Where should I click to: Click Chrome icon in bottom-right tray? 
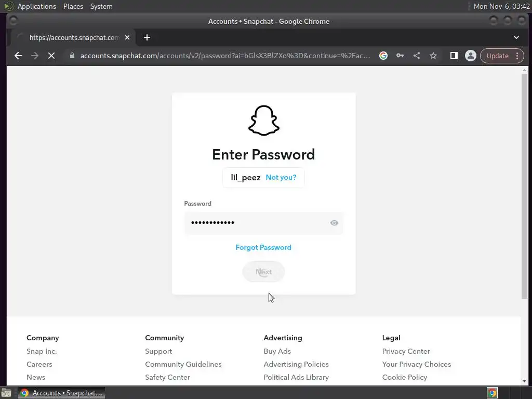pos(492,393)
